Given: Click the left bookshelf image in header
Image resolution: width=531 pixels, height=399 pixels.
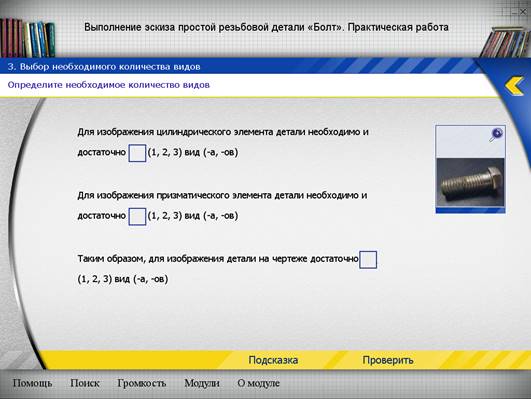Looking at the screenshot, I should pyautogui.click(x=27, y=38).
